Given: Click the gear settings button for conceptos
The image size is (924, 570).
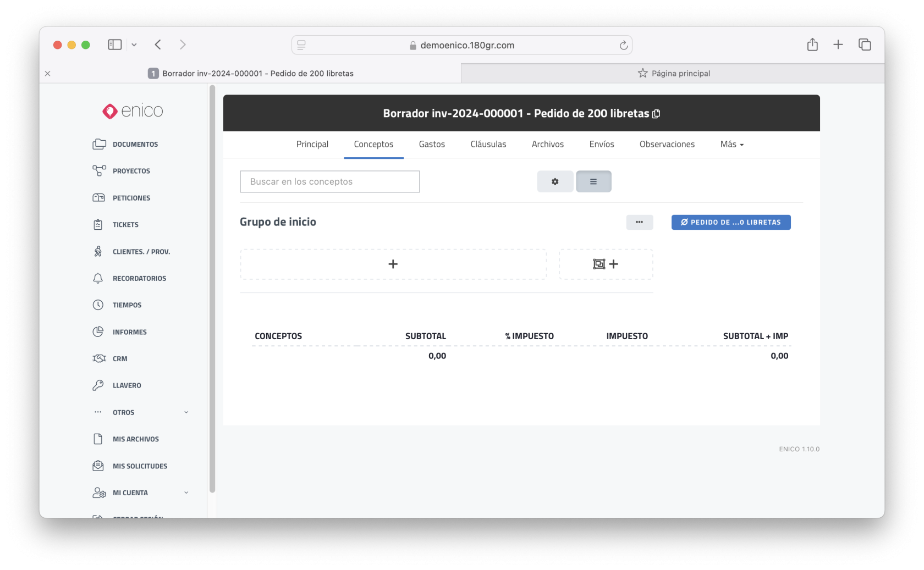Looking at the screenshot, I should click(x=555, y=181).
